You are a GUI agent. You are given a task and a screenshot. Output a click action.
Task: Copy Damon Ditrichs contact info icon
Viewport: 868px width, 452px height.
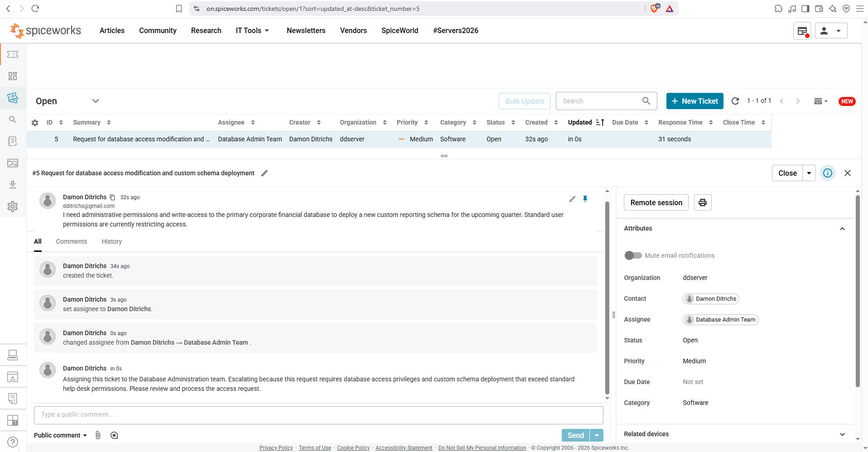click(x=113, y=197)
